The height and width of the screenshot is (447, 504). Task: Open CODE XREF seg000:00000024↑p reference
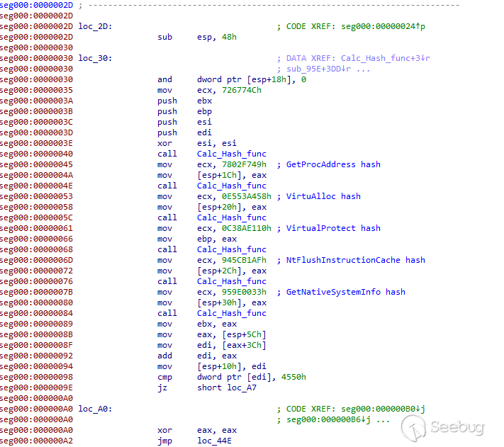383,26
